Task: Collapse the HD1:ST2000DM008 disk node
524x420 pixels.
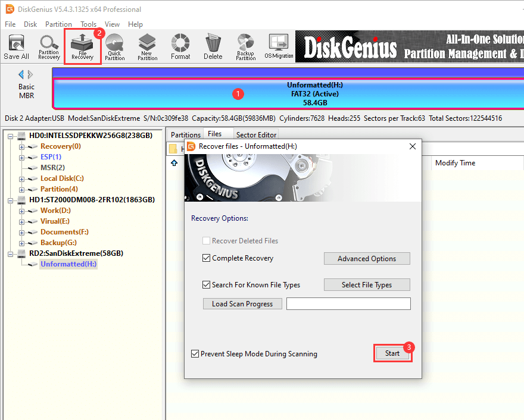Action: pos(11,200)
